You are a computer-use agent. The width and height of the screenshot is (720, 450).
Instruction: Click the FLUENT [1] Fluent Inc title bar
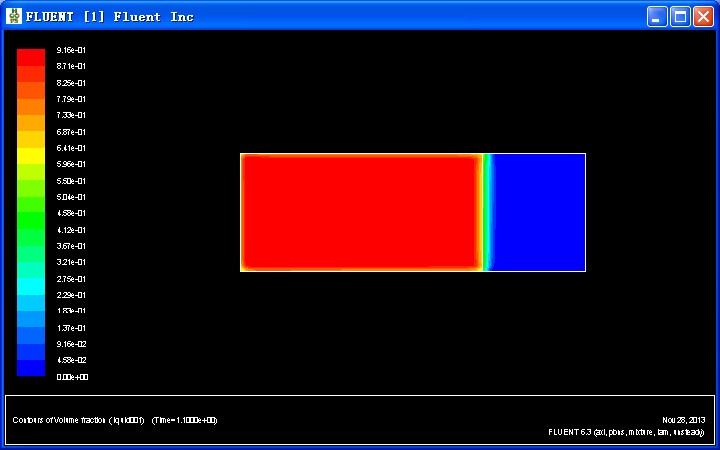click(300, 16)
